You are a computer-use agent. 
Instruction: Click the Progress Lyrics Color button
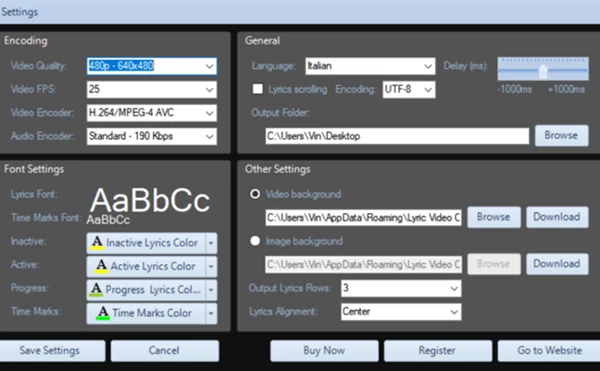146,290
